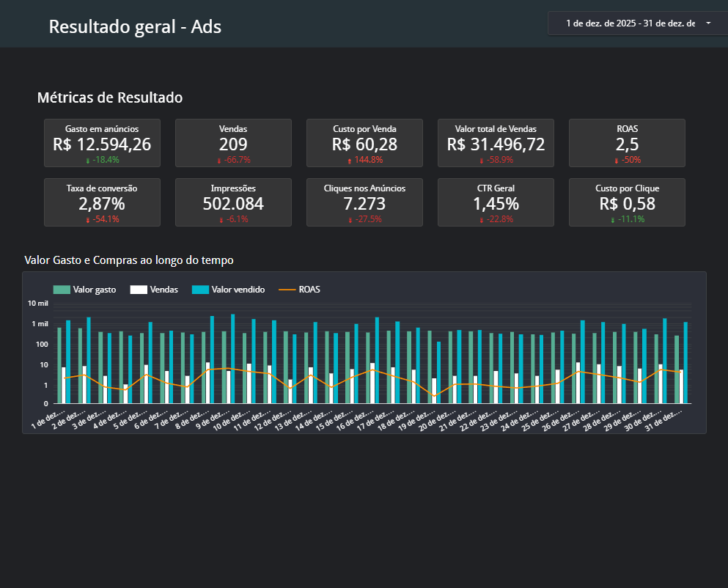Viewport: 728px width, 588px height.
Task: Click the -11.1% change on Custo por Clique
Action: [x=631, y=219]
